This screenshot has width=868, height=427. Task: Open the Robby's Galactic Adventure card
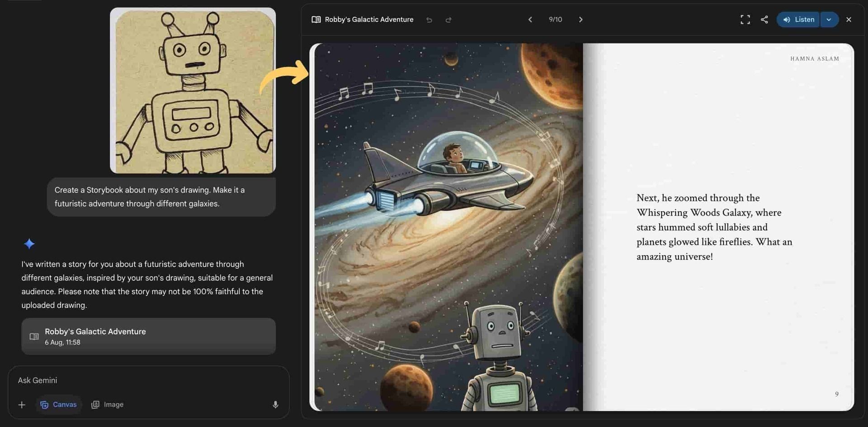pyautogui.click(x=148, y=337)
